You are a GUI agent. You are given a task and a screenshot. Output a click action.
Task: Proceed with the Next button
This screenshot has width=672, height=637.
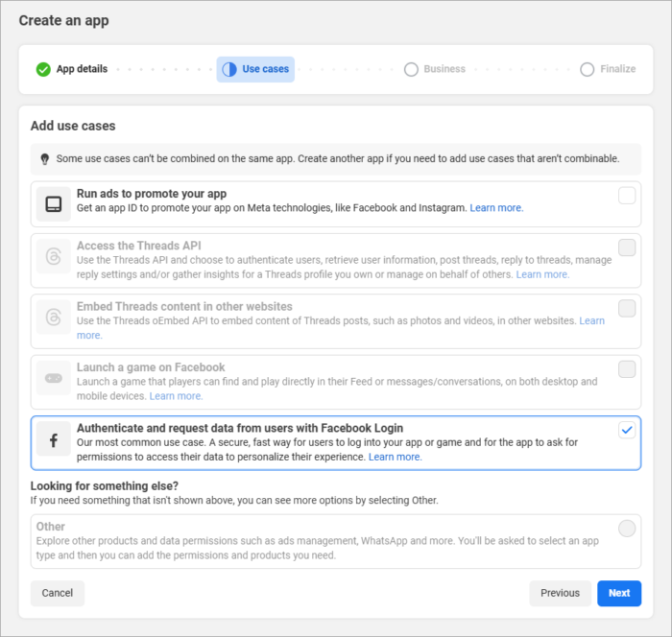click(619, 593)
